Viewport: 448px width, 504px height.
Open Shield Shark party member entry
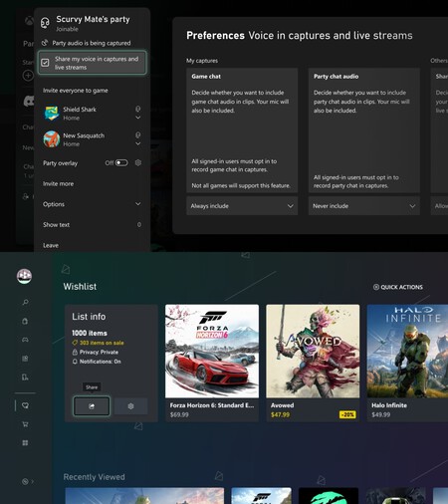click(92, 114)
